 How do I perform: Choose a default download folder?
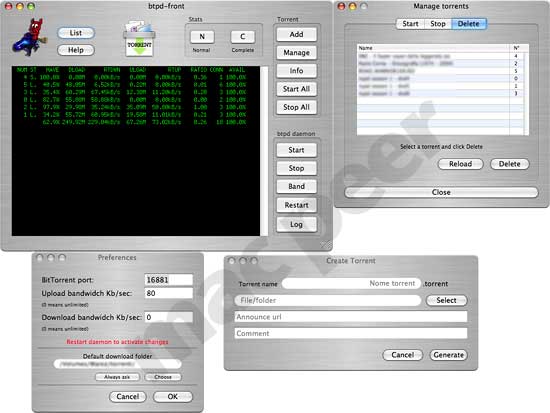163,377
